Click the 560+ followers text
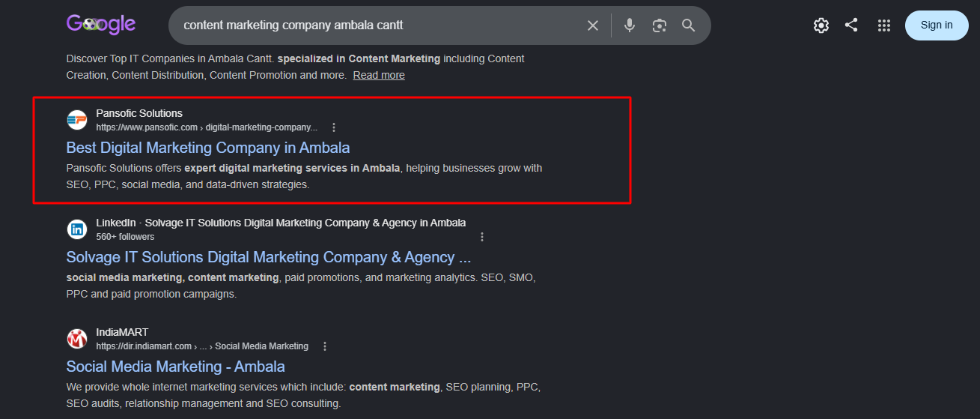This screenshot has width=980, height=419. pyautogui.click(x=125, y=237)
